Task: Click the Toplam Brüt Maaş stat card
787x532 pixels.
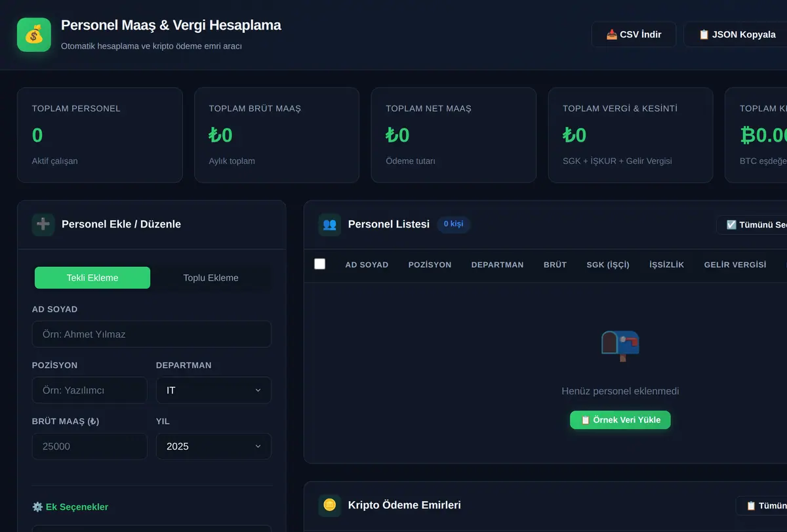Action: click(277, 135)
